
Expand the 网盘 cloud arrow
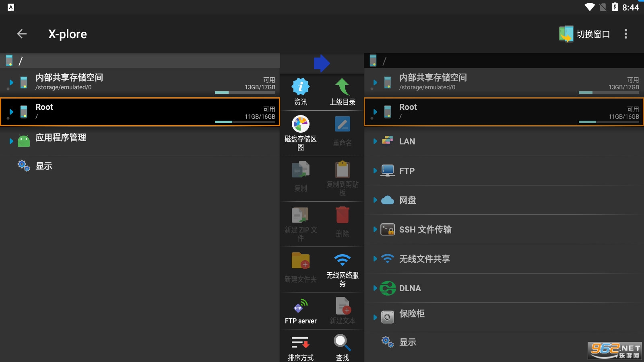tap(375, 200)
